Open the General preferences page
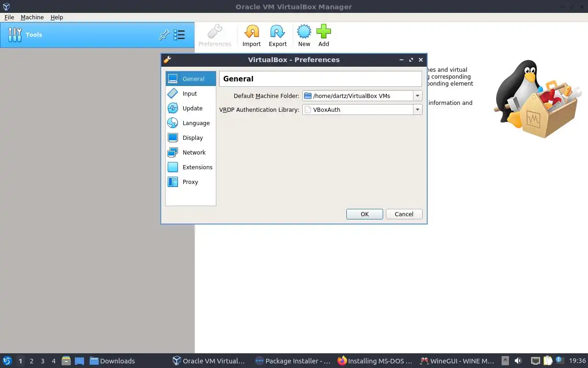 [x=191, y=79]
